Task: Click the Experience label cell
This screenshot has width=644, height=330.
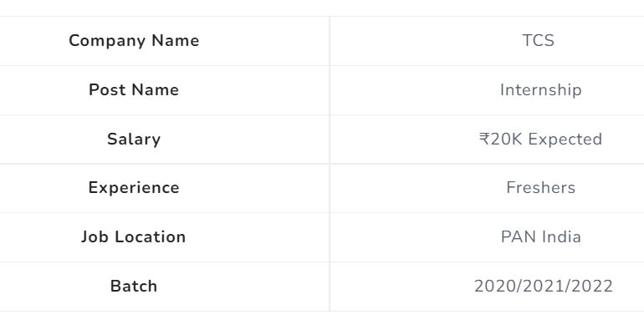Action: 164,188
